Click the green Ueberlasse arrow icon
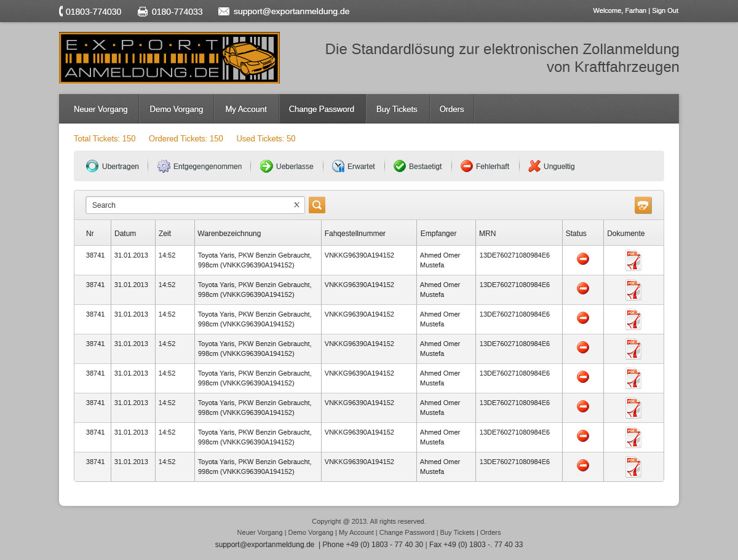 (x=266, y=166)
